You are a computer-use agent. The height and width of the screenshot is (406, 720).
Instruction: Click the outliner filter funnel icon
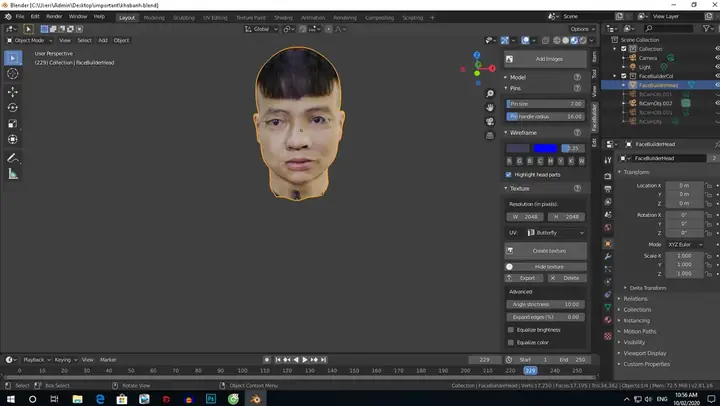pos(706,28)
